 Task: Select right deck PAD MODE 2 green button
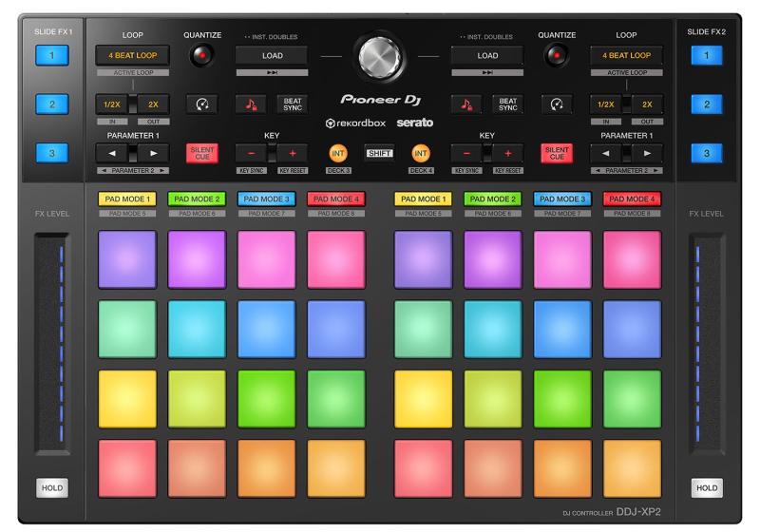click(x=492, y=199)
